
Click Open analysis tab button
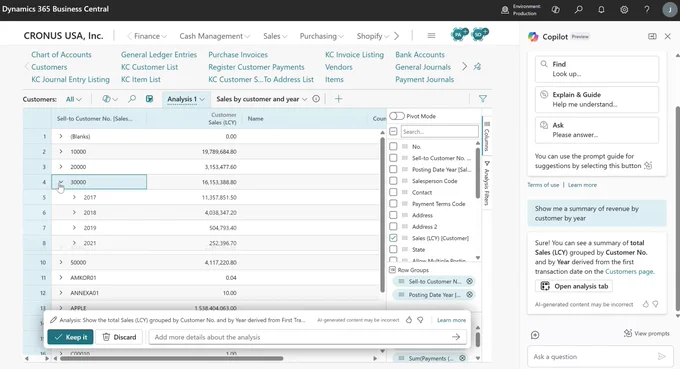coord(574,286)
